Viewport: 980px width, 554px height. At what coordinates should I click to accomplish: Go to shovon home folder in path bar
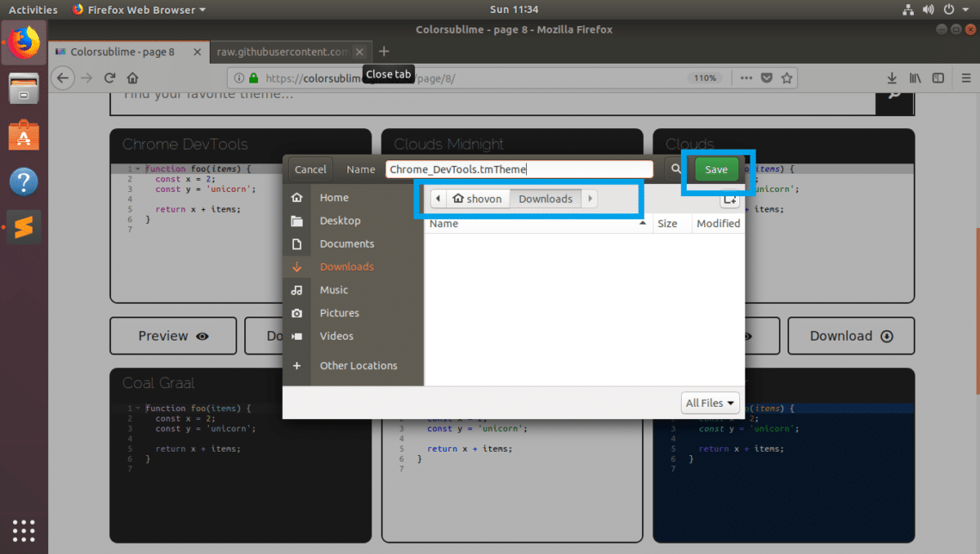pyautogui.click(x=477, y=199)
